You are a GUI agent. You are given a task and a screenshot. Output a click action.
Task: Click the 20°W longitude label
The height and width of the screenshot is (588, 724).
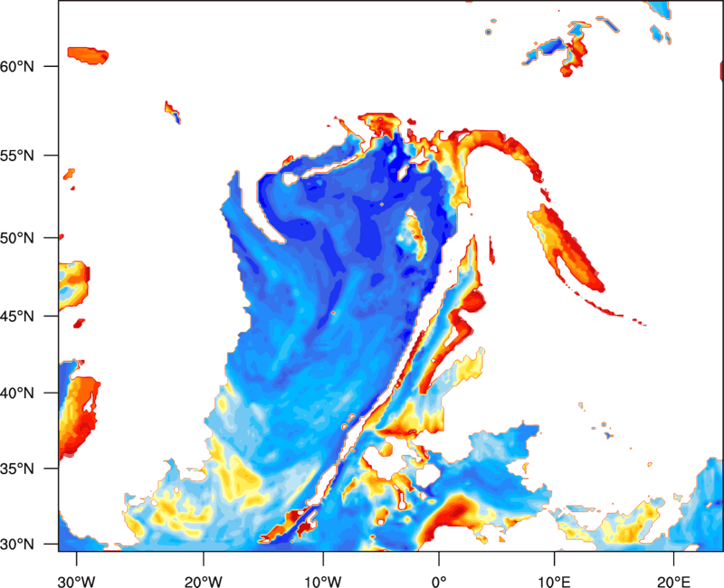203,582
